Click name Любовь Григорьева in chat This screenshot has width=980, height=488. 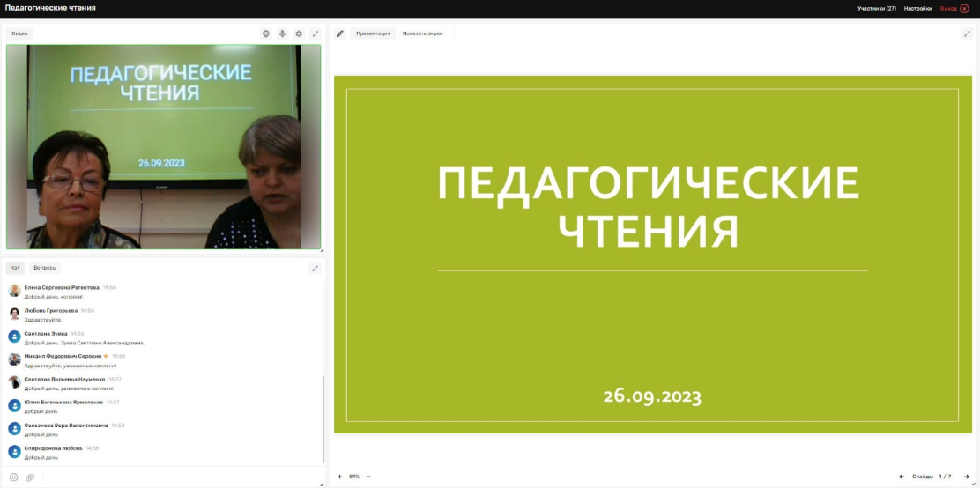(50, 311)
